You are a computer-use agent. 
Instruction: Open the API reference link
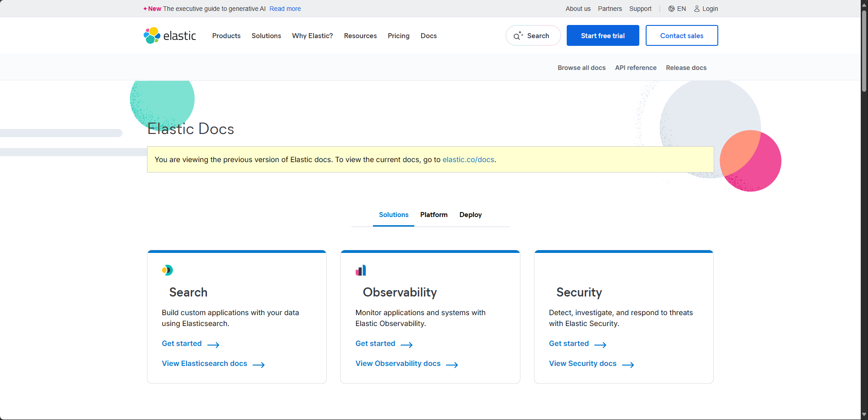point(635,68)
